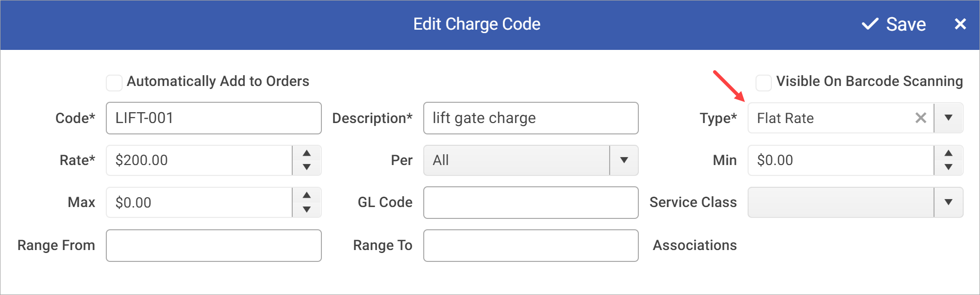Screen dimensions: 980x295
Task: Click the Code field containing LIFT-001
Action: point(214,118)
